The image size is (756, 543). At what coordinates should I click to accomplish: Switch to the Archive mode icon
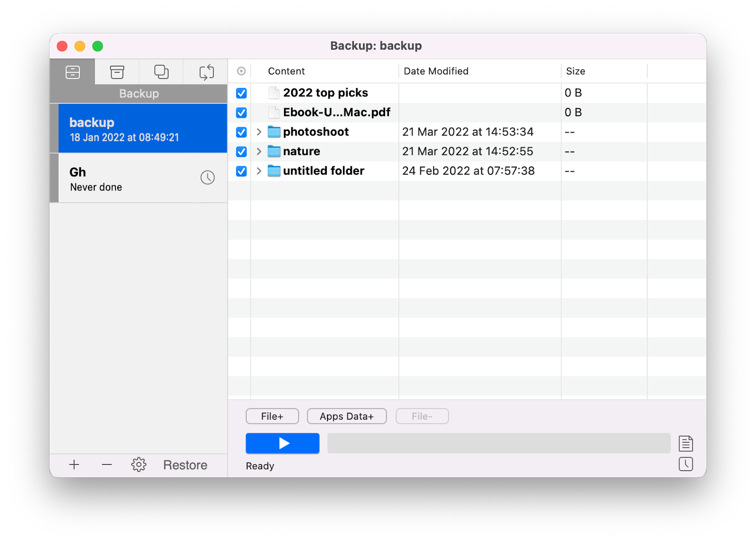[116, 71]
